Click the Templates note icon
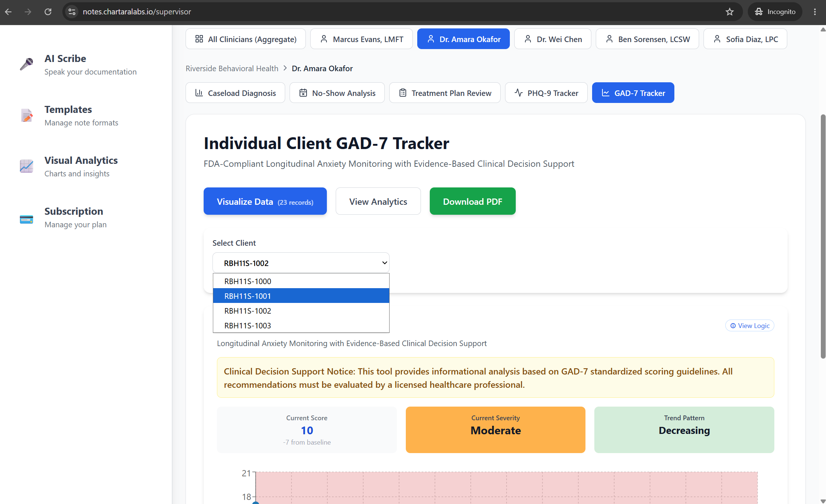 point(27,115)
